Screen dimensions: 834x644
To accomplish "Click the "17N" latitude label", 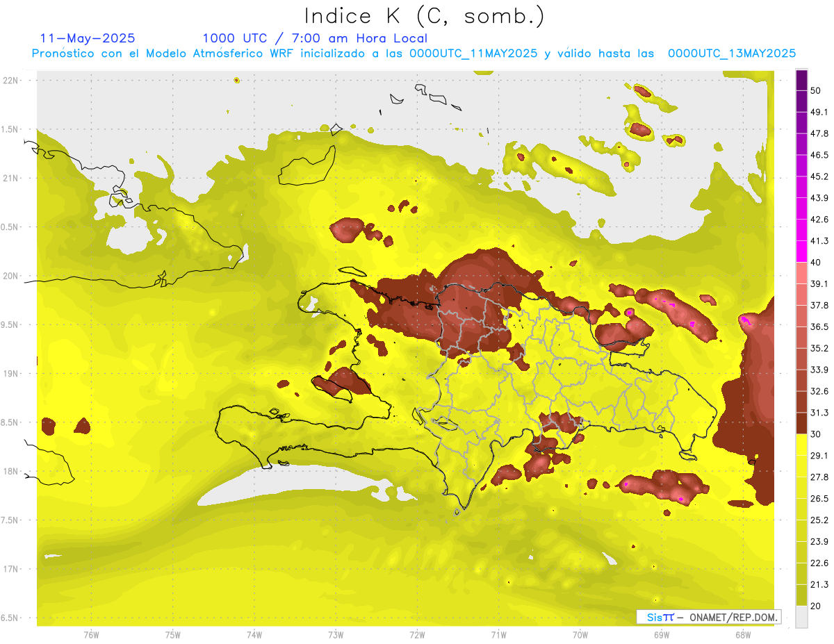I will [x=10, y=569].
